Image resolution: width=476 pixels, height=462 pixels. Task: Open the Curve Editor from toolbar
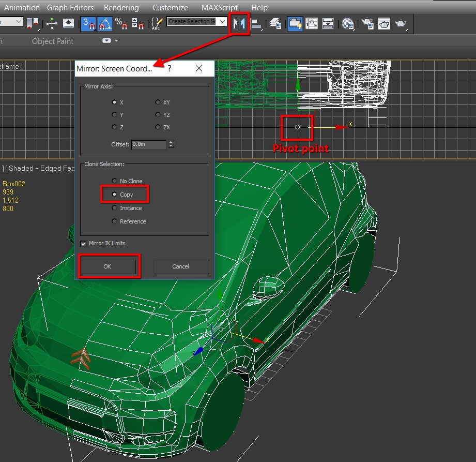point(312,24)
